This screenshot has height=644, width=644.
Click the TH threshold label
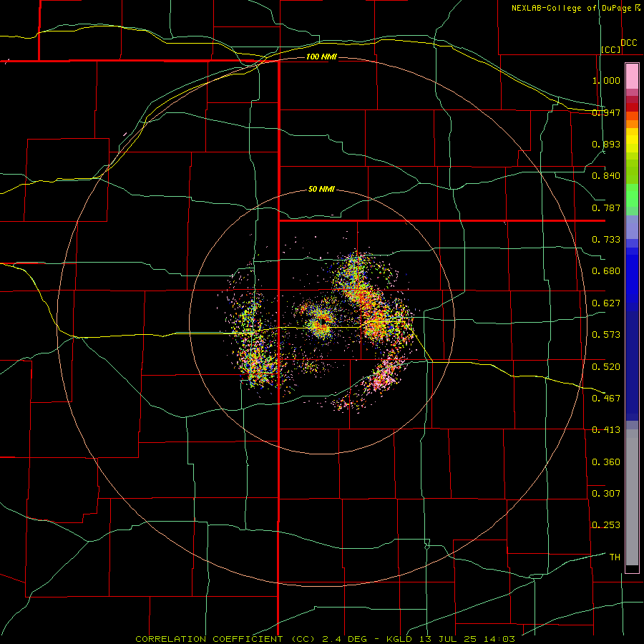(x=615, y=557)
